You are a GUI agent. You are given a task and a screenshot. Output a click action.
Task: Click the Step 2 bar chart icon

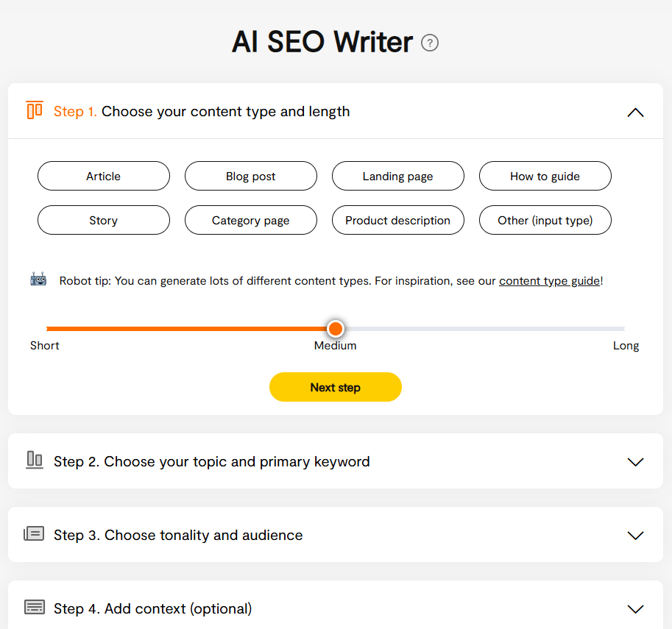click(34, 461)
